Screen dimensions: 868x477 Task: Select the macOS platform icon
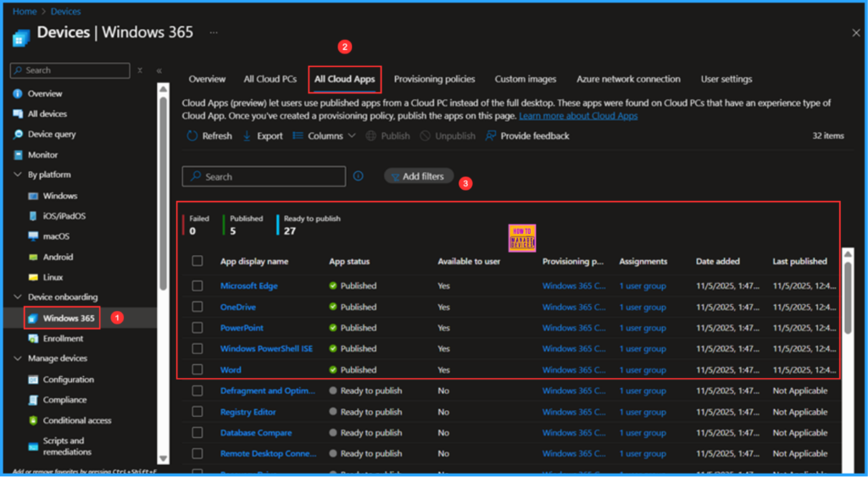pyautogui.click(x=33, y=236)
